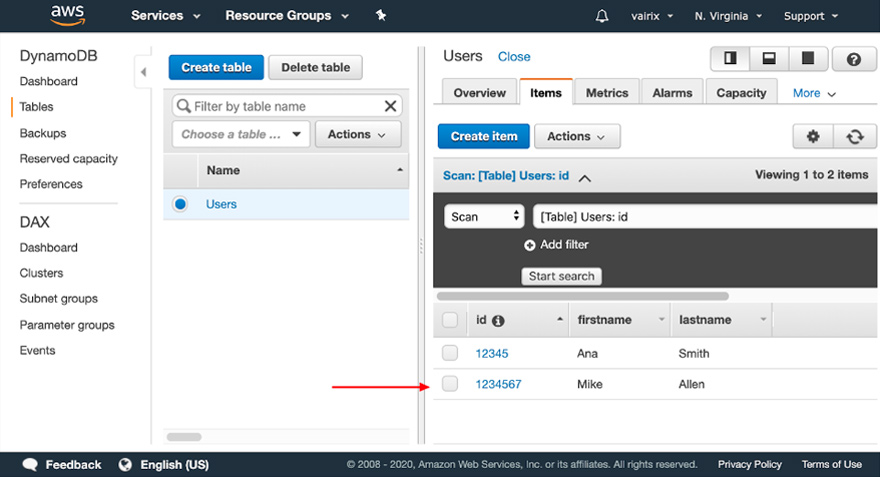Clear the table name filter X icon

click(x=391, y=106)
